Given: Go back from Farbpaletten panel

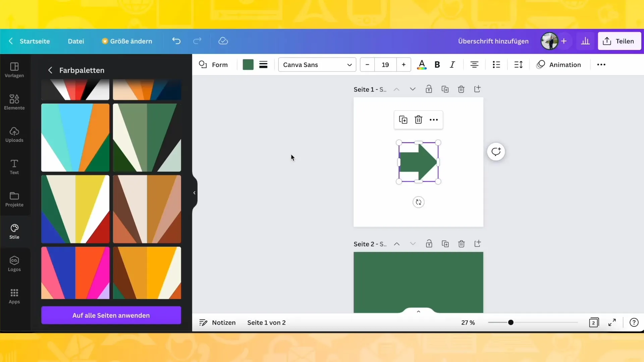Looking at the screenshot, I should click(50, 70).
